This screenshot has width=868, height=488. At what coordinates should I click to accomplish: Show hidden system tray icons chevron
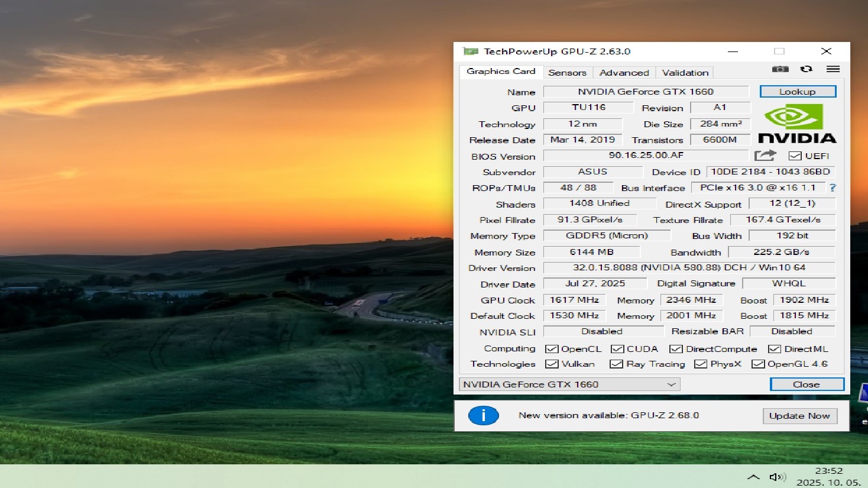[753, 477]
